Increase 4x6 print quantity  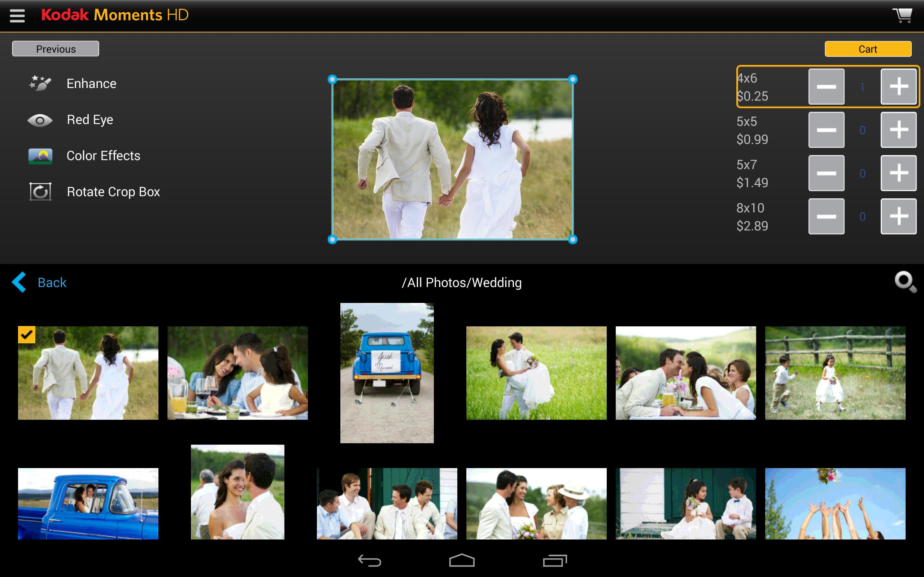(898, 86)
